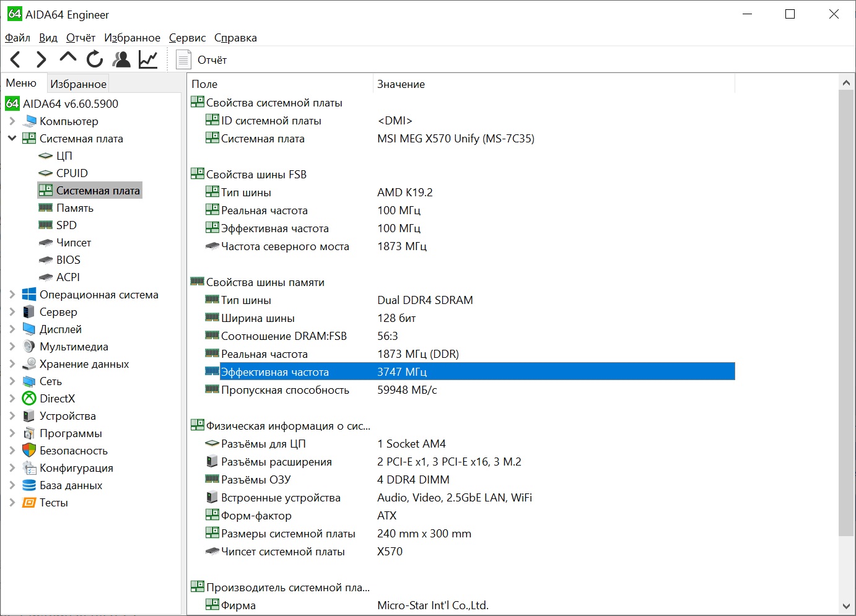
Task: Click the Хранение данных disk icon
Action: click(29, 364)
